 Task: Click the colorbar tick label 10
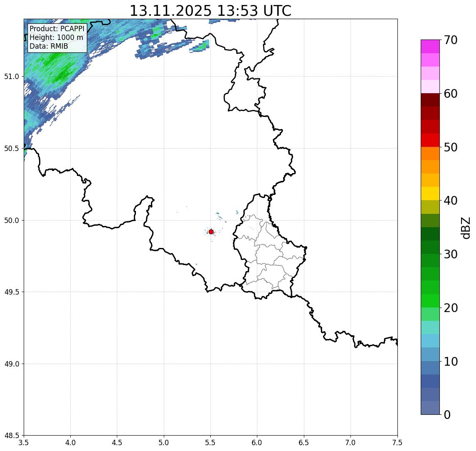(x=451, y=362)
